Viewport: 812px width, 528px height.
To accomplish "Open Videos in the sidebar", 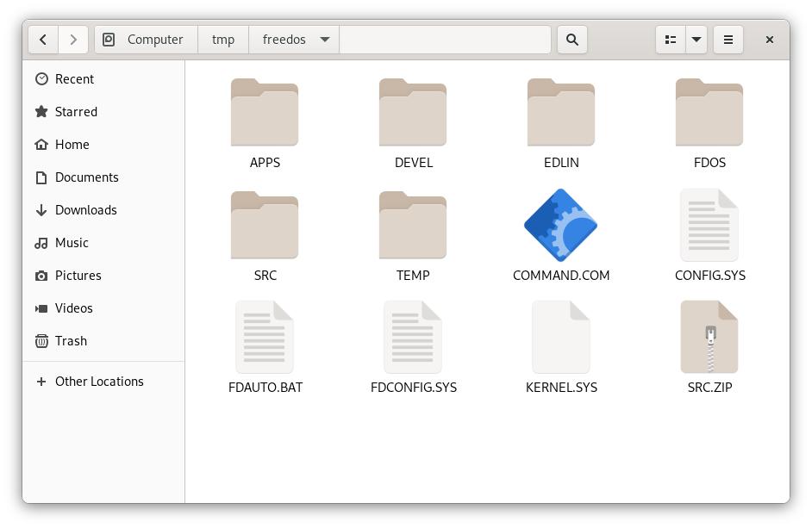I will 103,308.
